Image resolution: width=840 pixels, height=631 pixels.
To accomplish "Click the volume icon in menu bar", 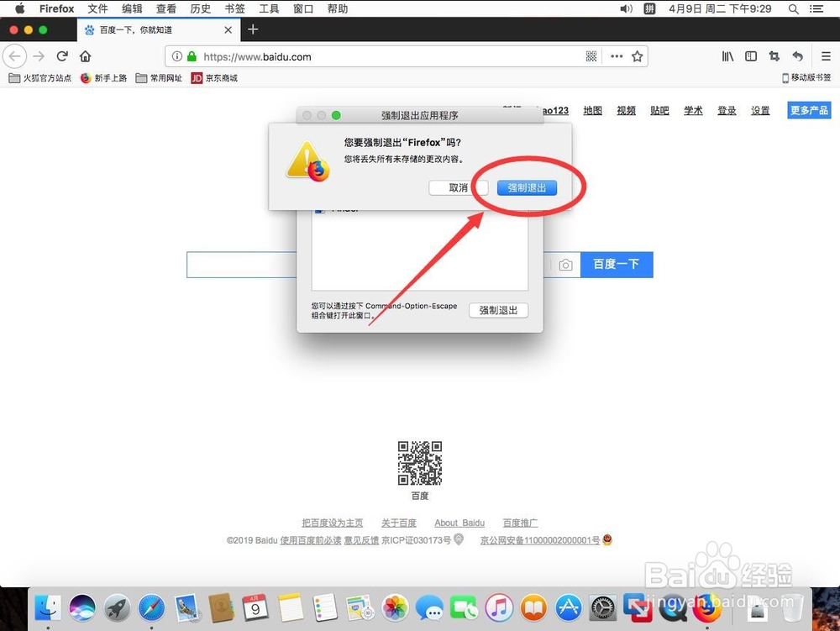I will coord(627,8).
